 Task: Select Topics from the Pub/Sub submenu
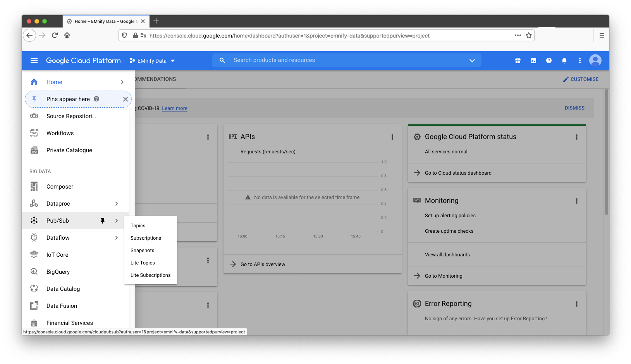138,225
